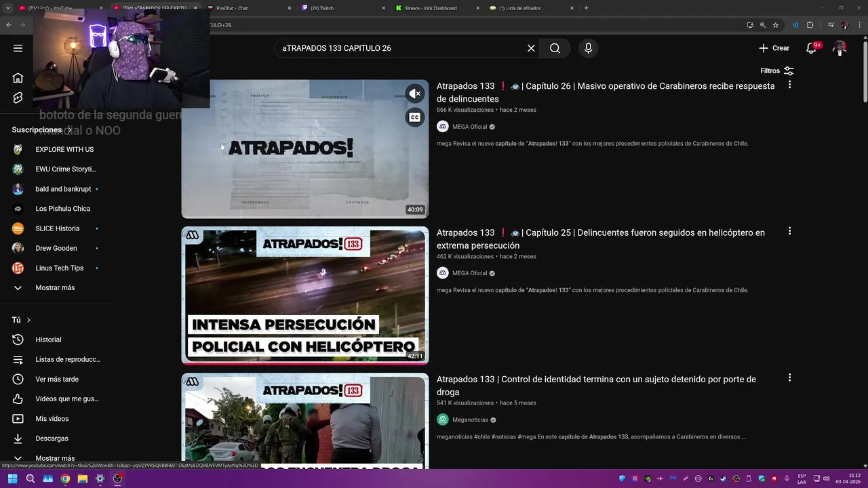Open options for the Capítulo 26 result
Viewport: 868px width, 488px height.
coord(789,85)
